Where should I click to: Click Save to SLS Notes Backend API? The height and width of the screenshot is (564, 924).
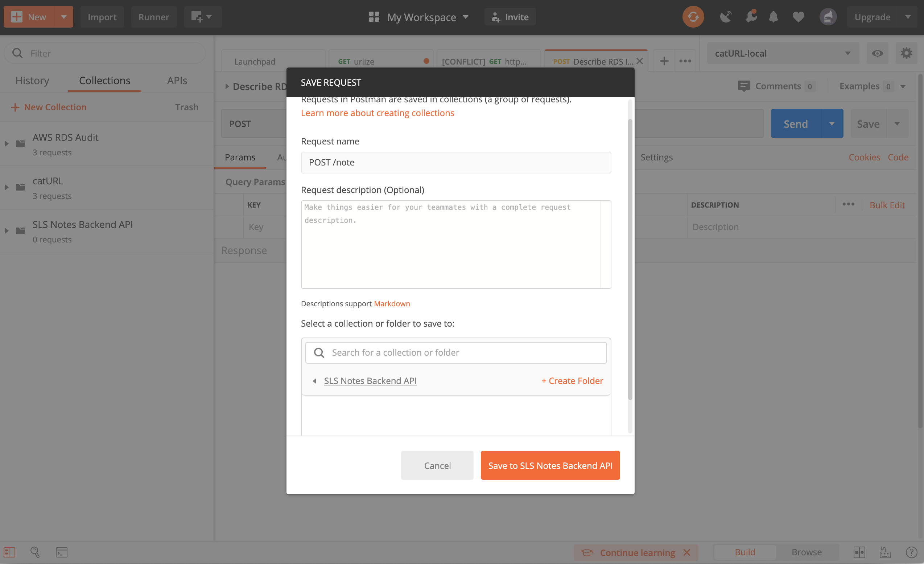(550, 465)
